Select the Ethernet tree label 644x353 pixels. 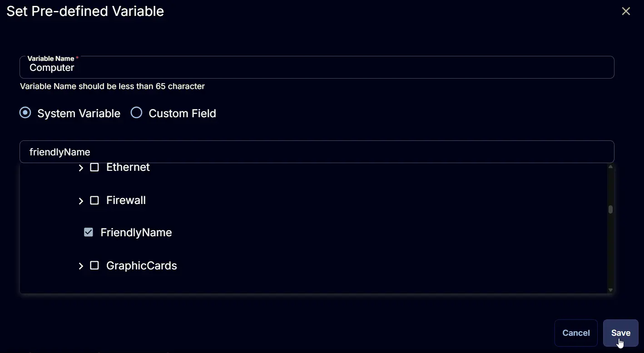click(x=128, y=167)
